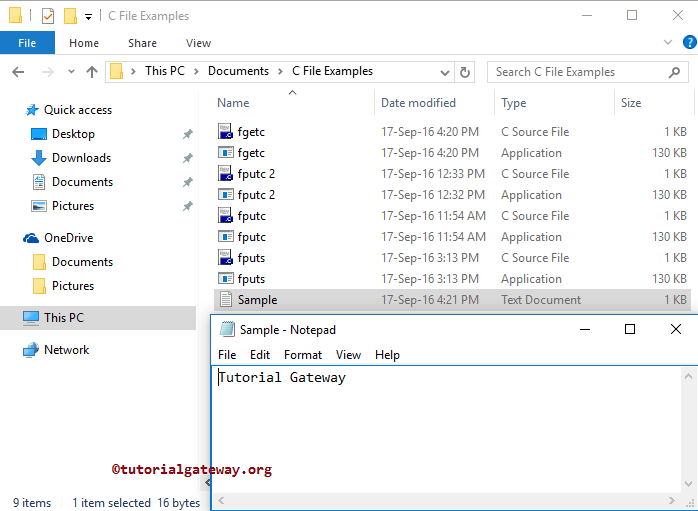Refresh the C File Examples folder
This screenshot has width=698, height=511.
click(464, 72)
